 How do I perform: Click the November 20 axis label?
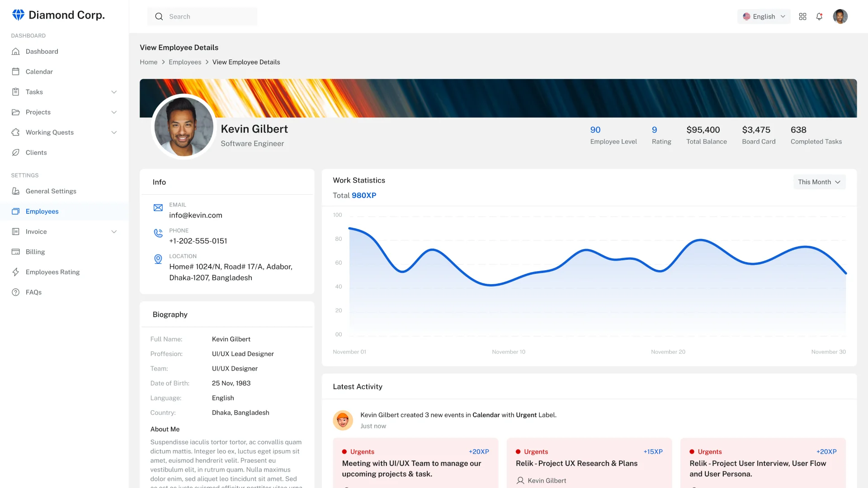(x=668, y=352)
